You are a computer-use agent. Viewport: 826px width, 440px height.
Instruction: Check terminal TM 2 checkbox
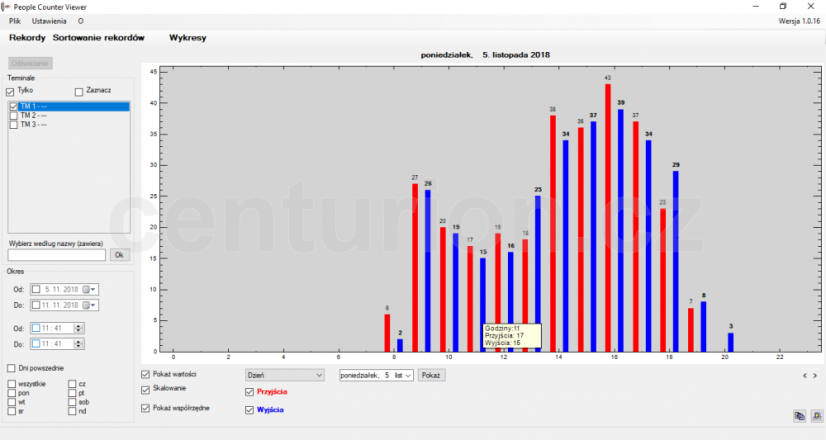click(x=14, y=115)
